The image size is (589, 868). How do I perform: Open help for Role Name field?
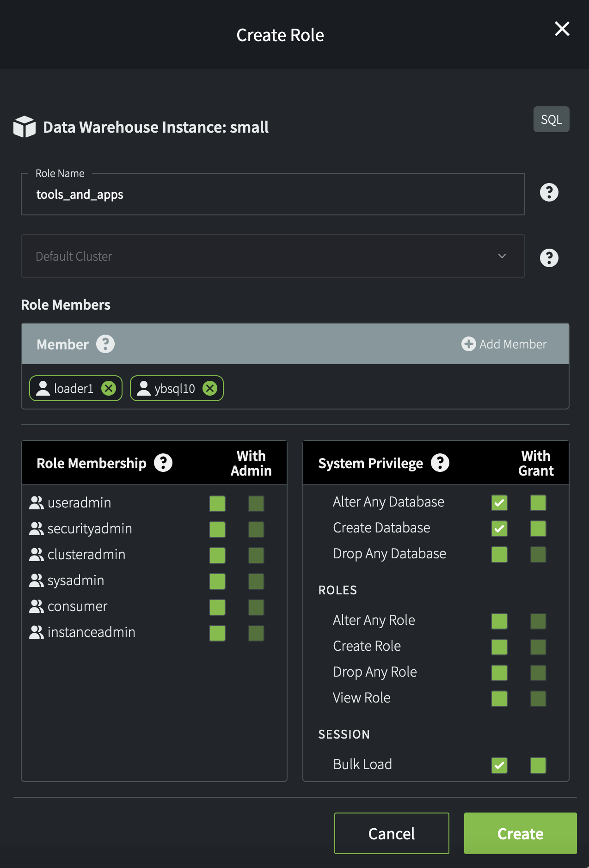pos(549,192)
